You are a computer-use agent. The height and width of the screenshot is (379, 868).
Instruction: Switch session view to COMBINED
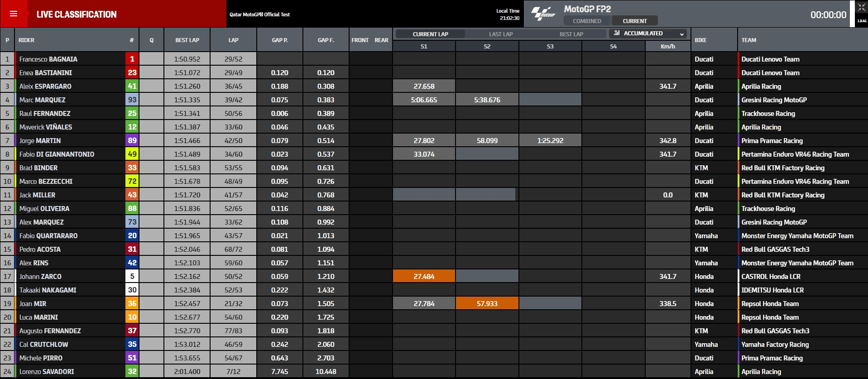pos(587,21)
